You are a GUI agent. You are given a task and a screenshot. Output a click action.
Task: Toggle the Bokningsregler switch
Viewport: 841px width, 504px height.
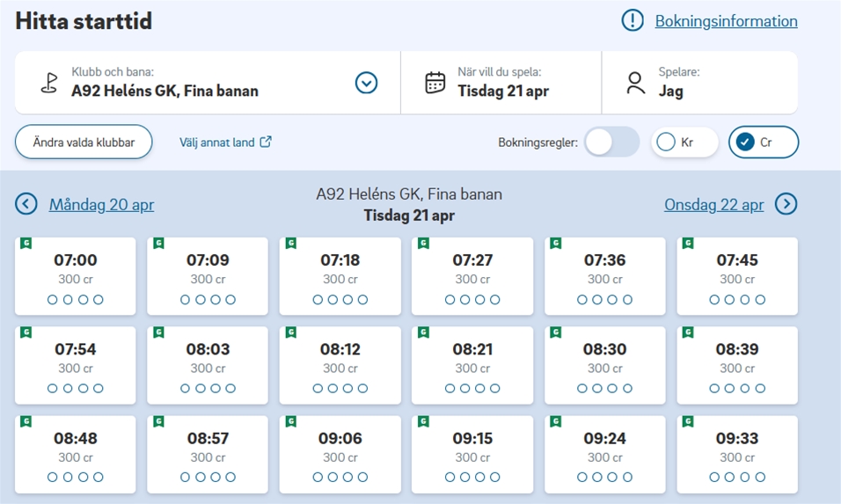point(612,142)
